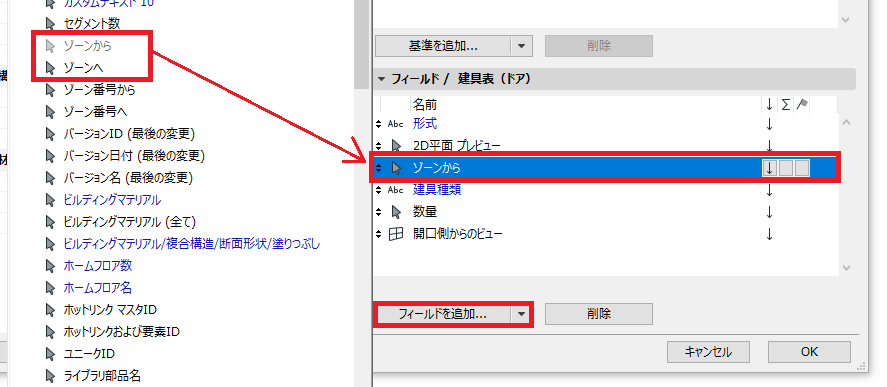Select バージョン名 (最後の変更) entry

pos(128,178)
